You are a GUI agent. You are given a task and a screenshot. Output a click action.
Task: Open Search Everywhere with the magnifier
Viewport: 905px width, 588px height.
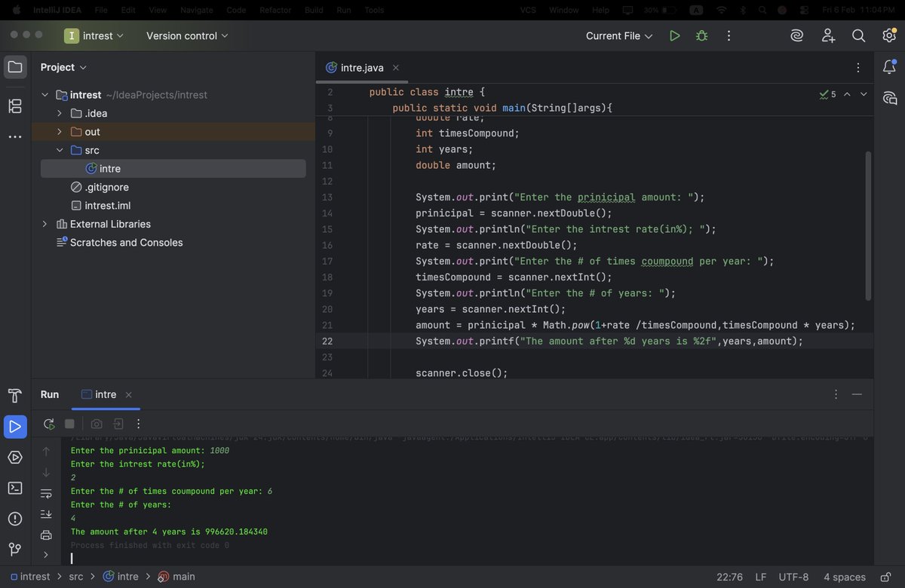[x=858, y=35]
